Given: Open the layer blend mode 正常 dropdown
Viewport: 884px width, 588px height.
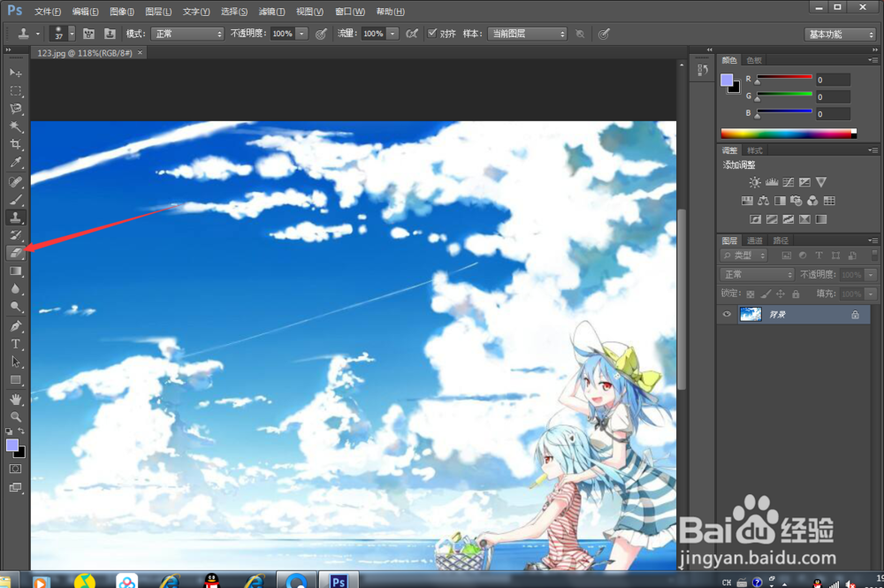Looking at the screenshot, I should (x=757, y=275).
